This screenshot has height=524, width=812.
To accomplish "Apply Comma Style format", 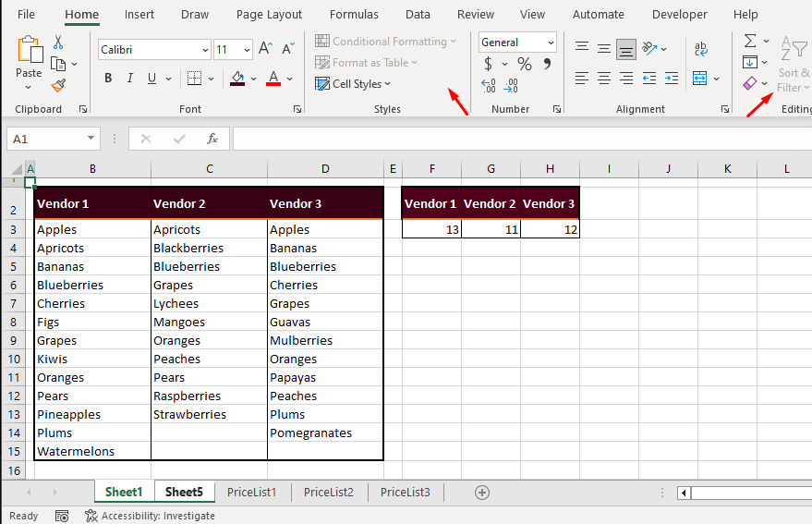I will click(548, 65).
